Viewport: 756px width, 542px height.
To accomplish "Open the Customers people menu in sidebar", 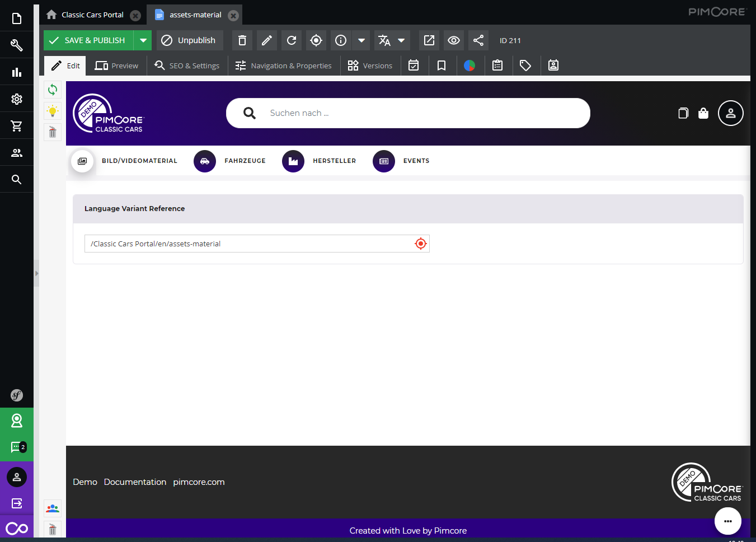I will (17, 153).
